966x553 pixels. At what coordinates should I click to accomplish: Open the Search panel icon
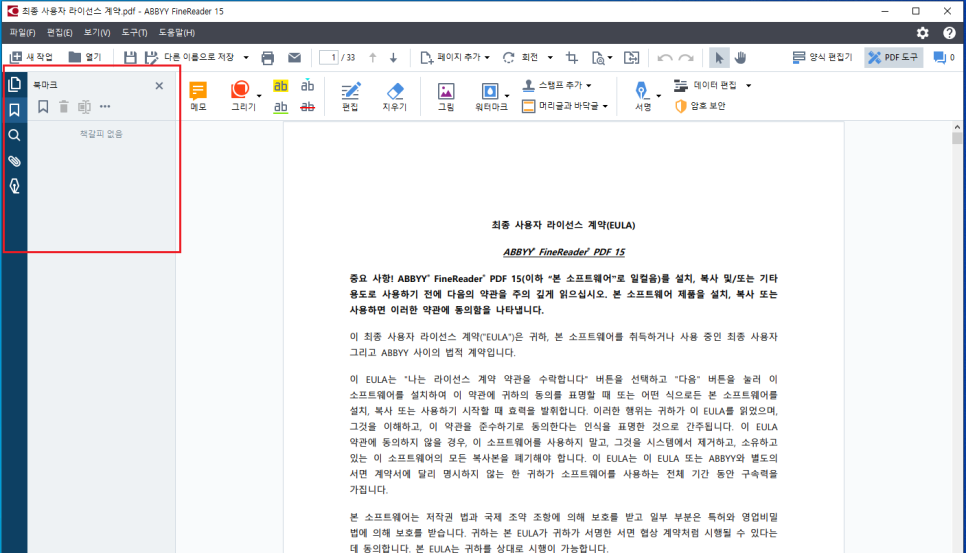click(14, 135)
